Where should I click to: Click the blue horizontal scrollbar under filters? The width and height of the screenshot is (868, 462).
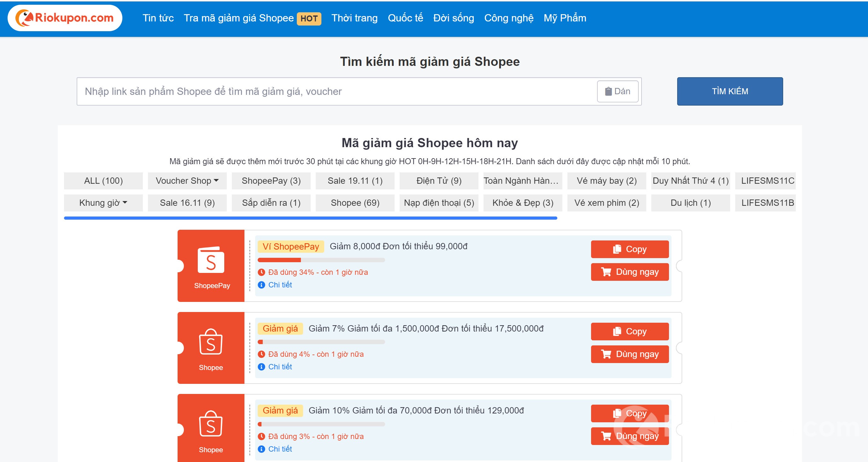click(310, 218)
